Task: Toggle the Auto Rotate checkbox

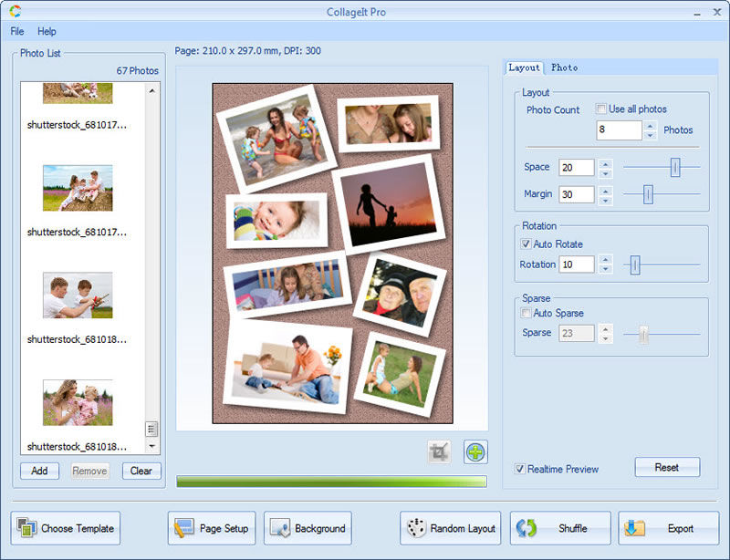Action: 526,244
